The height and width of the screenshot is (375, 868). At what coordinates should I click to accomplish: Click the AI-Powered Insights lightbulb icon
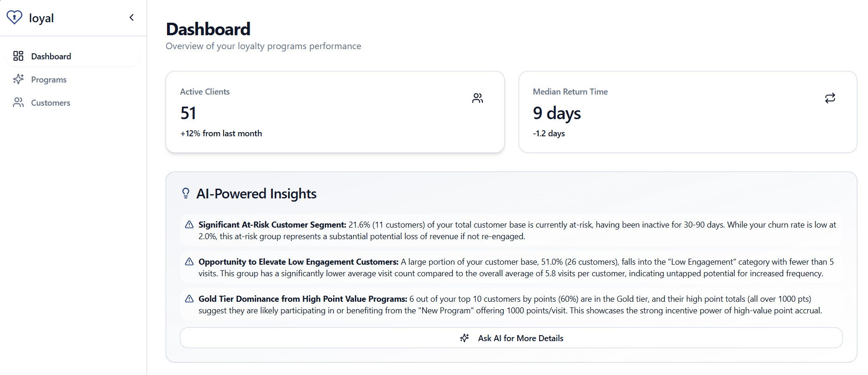[186, 193]
